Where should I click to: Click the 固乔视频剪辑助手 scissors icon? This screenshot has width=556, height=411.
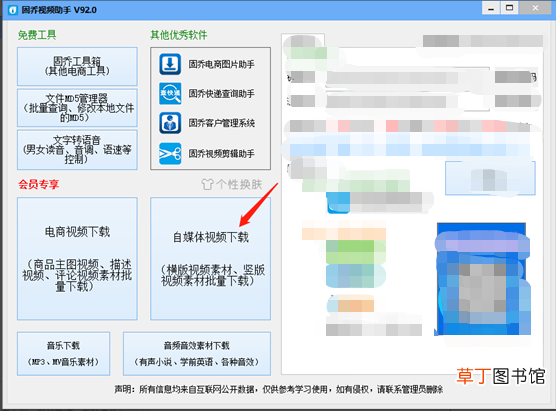[170, 154]
